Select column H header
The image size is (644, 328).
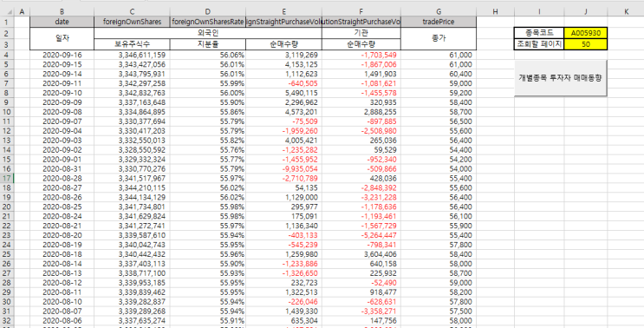pyautogui.click(x=495, y=12)
